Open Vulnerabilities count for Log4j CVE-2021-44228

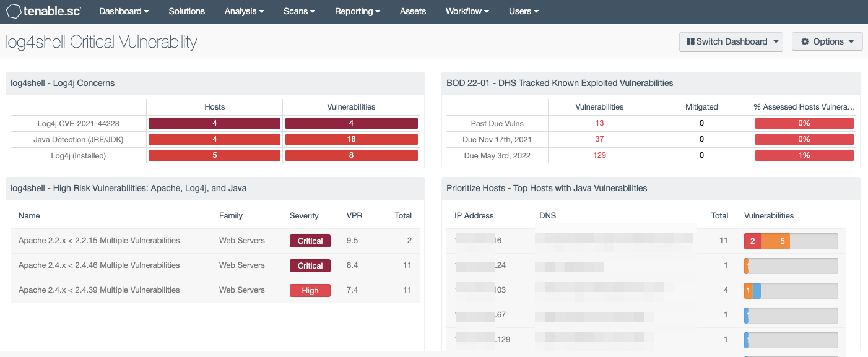352,123
